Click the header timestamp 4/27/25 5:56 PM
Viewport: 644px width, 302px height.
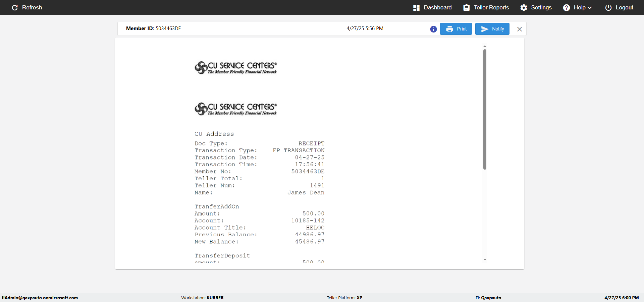tap(365, 28)
